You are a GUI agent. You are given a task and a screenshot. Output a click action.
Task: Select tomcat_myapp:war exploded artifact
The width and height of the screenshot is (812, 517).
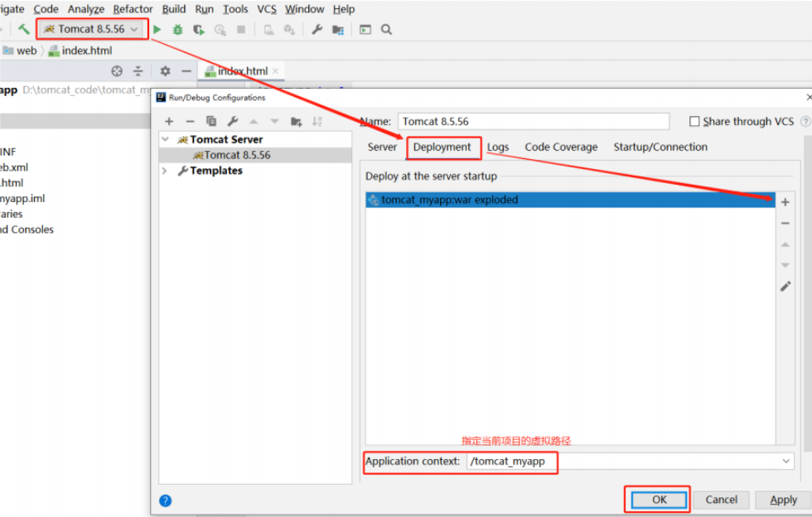point(570,200)
